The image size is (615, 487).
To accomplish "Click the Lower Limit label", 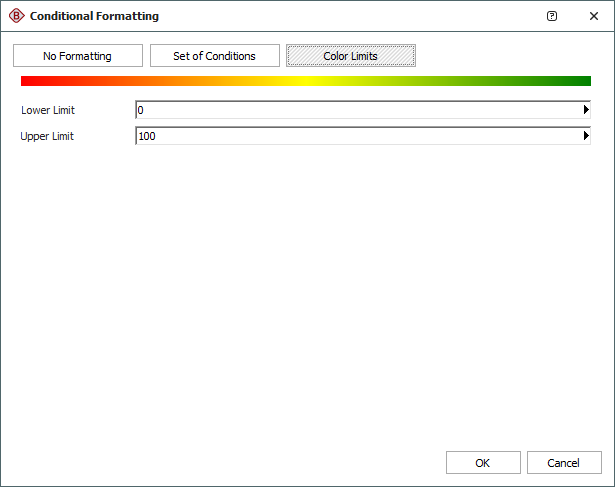I will pos(48,110).
